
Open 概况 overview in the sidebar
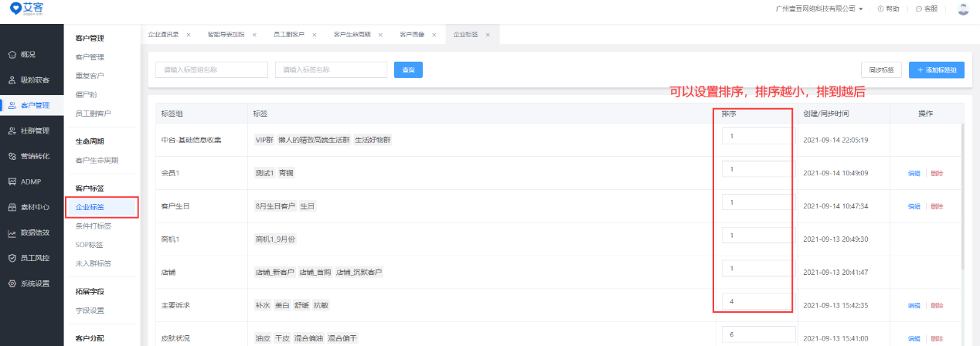(28, 55)
